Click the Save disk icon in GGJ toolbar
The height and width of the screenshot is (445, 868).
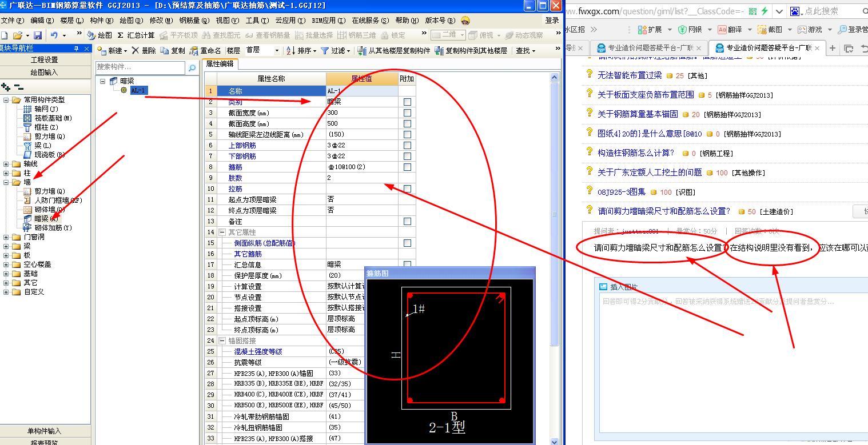coord(38,35)
